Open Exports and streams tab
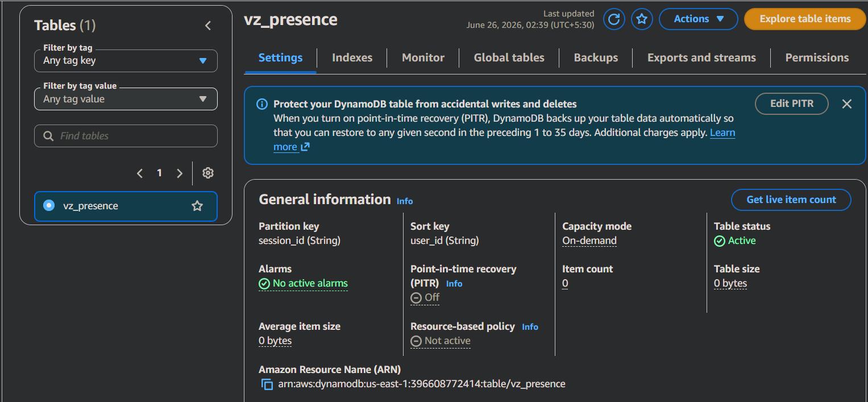 [x=701, y=57]
